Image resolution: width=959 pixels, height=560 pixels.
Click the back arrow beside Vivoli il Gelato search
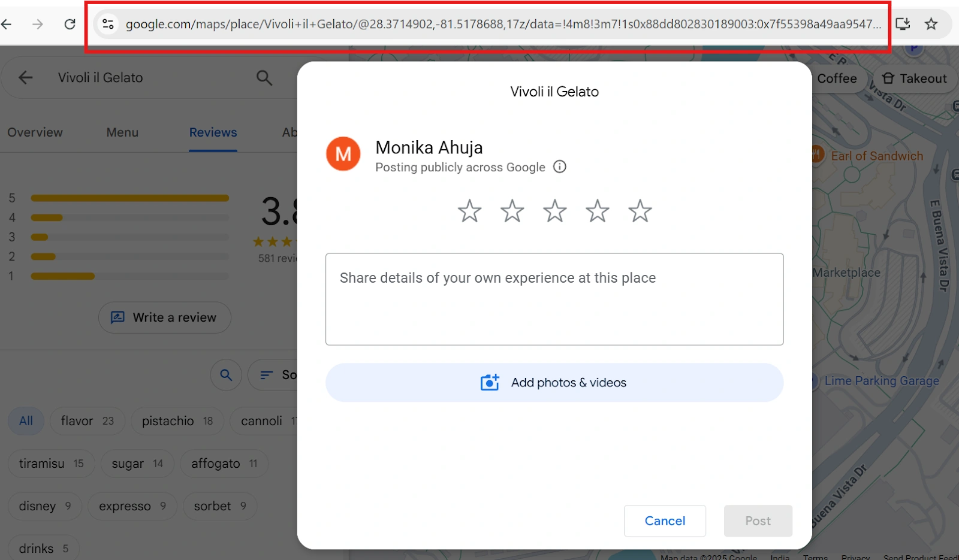pyautogui.click(x=25, y=77)
